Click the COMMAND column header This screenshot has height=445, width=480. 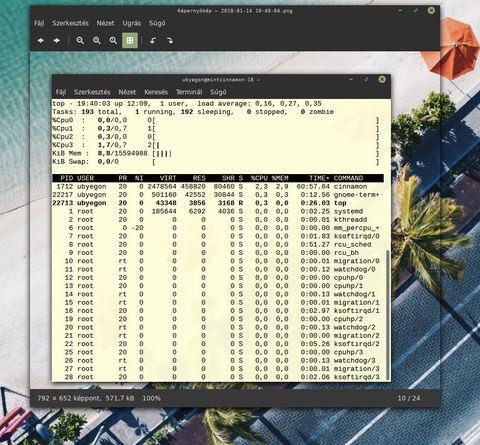point(348,178)
